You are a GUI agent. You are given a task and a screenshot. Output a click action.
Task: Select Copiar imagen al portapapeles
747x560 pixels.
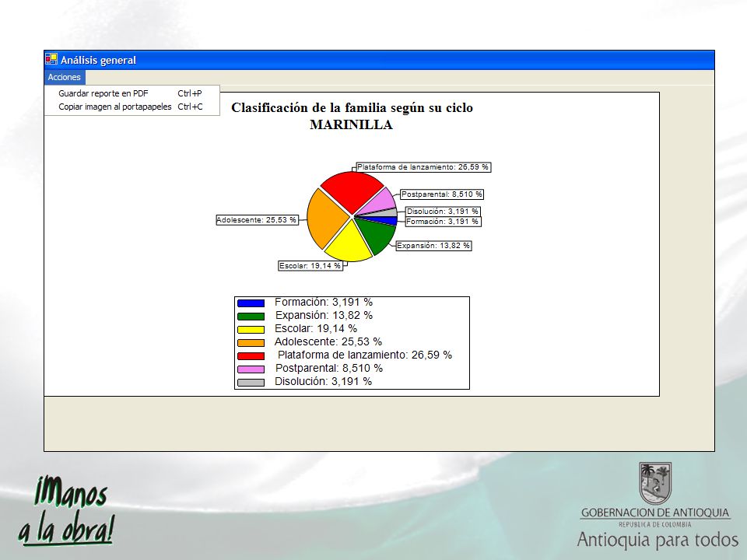pyautogui.click(x=132, y=107)
